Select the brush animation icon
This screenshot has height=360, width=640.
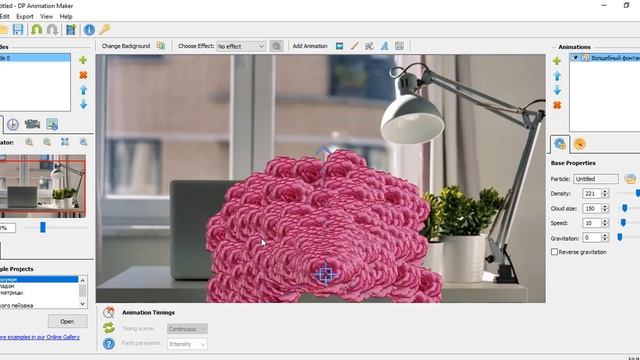click(354, 46)
